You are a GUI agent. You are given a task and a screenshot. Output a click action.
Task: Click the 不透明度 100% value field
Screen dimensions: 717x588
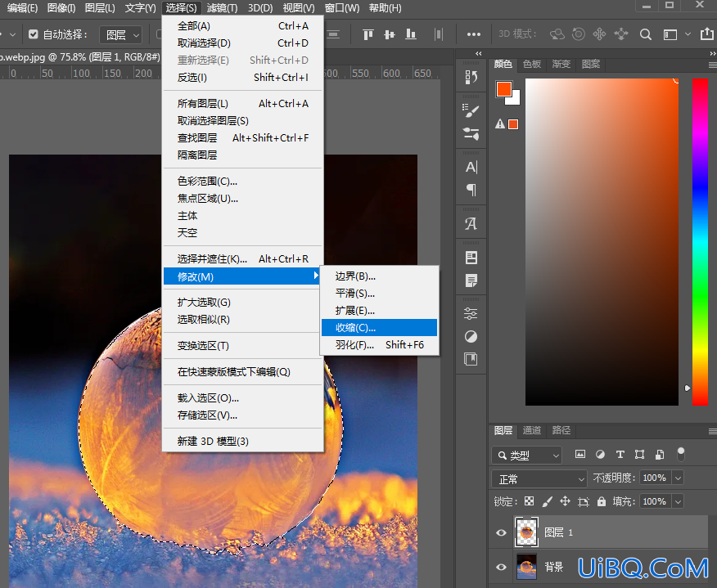pyautogui.click(x=655, y=478)
